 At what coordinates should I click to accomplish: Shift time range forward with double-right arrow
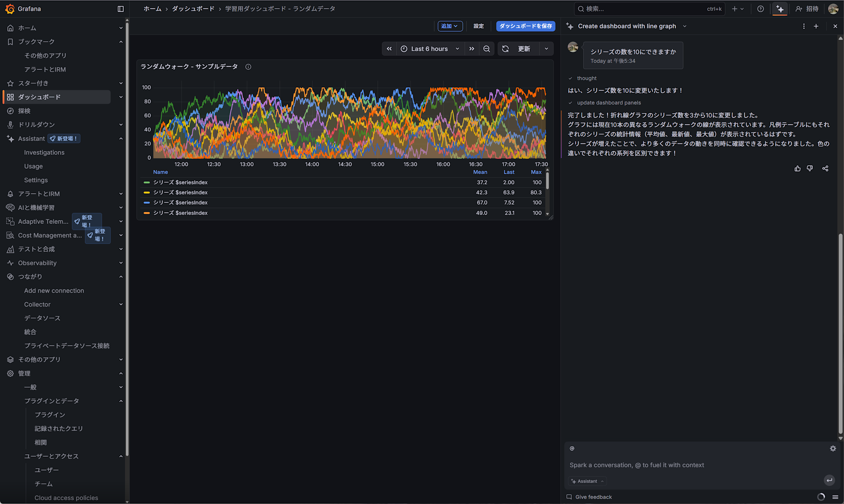[x=472, y=49]
